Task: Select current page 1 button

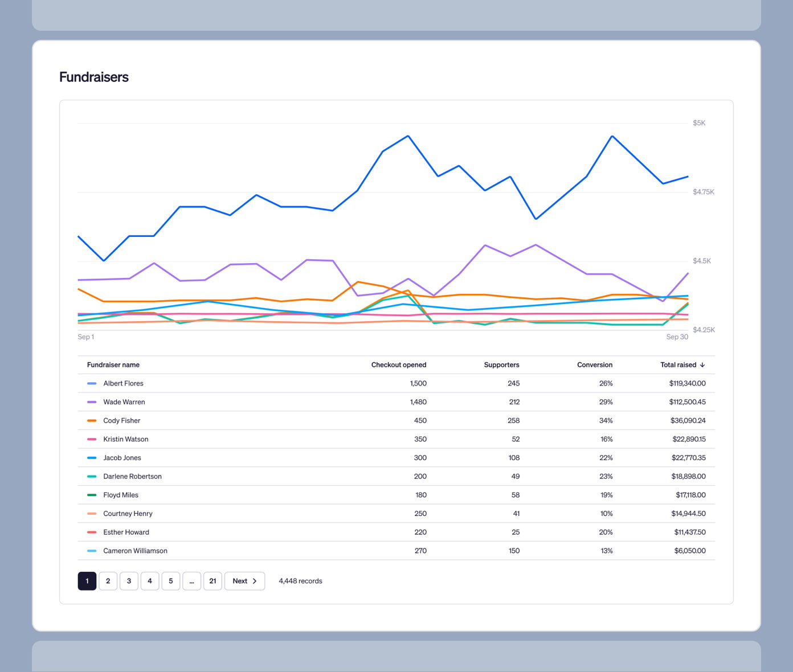Action: pos(87,581)
